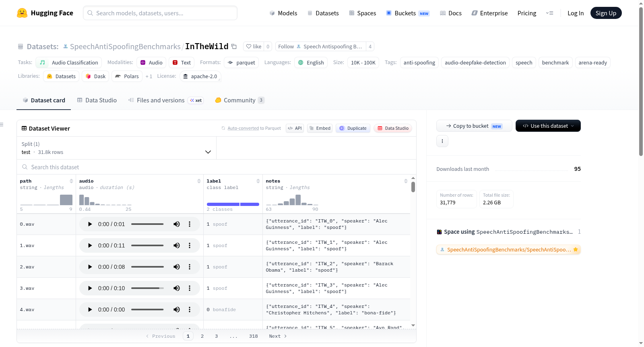Viewport: 644px width, 347px height.
Task: Follow Speech Antispoofing Benchmarks organization
Action: coord(321,46)
